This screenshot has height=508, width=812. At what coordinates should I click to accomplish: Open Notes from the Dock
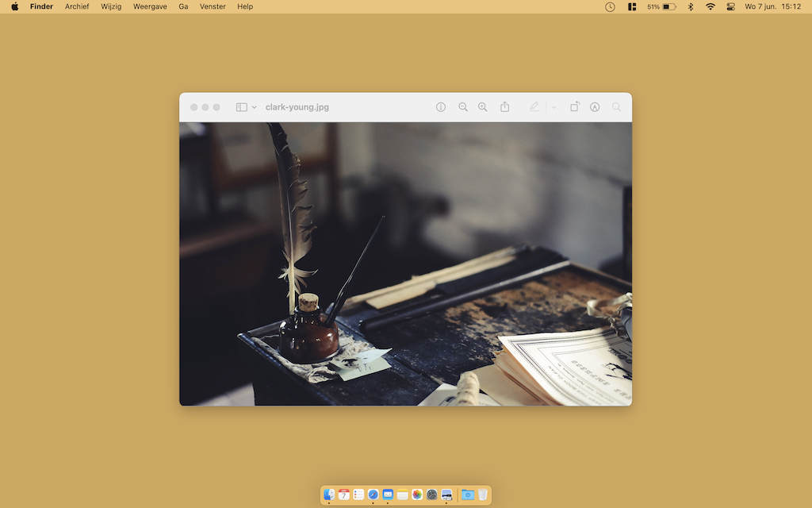pyautogui.click(x=402, y=495)
